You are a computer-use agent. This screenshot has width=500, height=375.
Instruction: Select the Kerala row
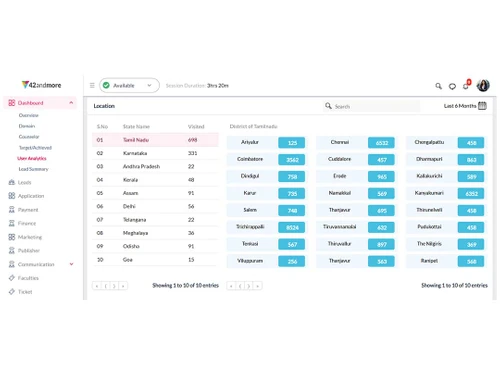coord(155,180)
